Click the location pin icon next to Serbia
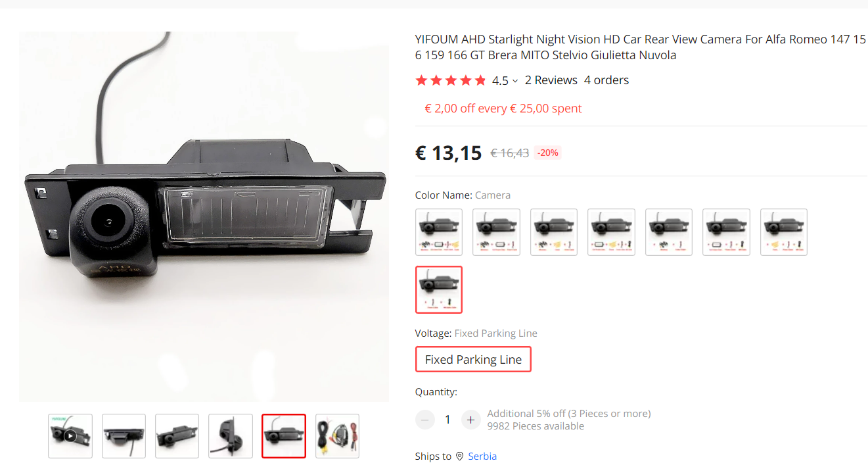 click(x=459, y=456)
